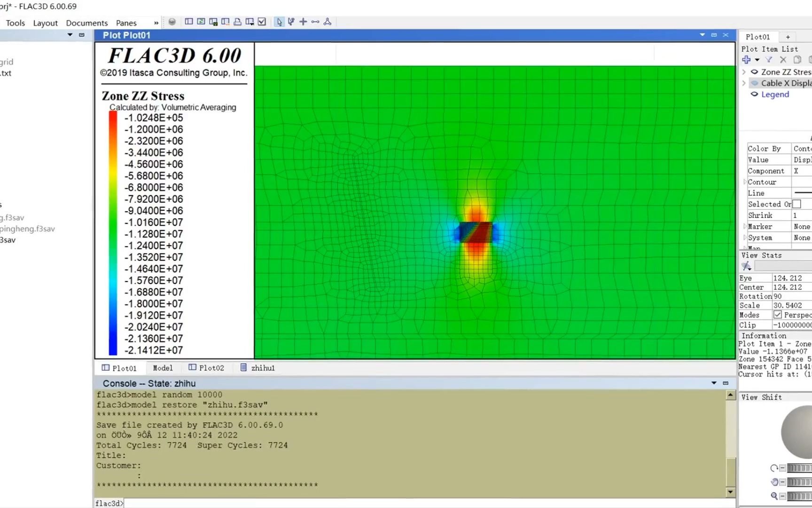Toggle the Perspective mode checkbox
This screenshot has height=508, width=812.
coord(777,315)
